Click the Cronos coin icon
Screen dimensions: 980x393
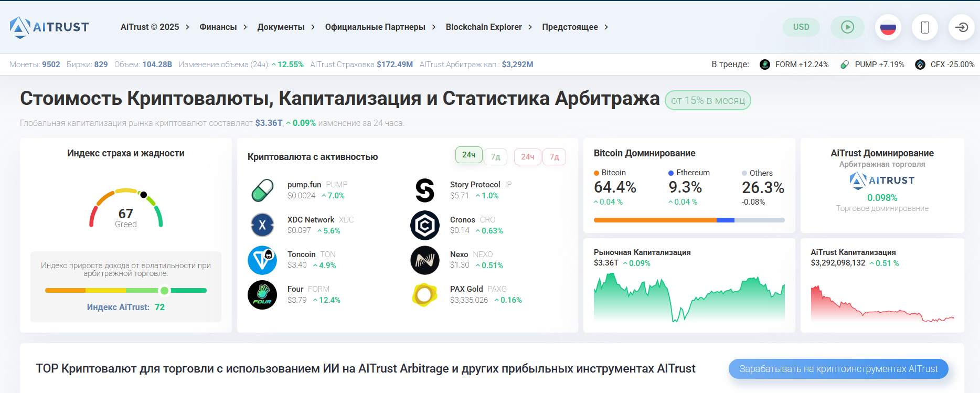425,226
